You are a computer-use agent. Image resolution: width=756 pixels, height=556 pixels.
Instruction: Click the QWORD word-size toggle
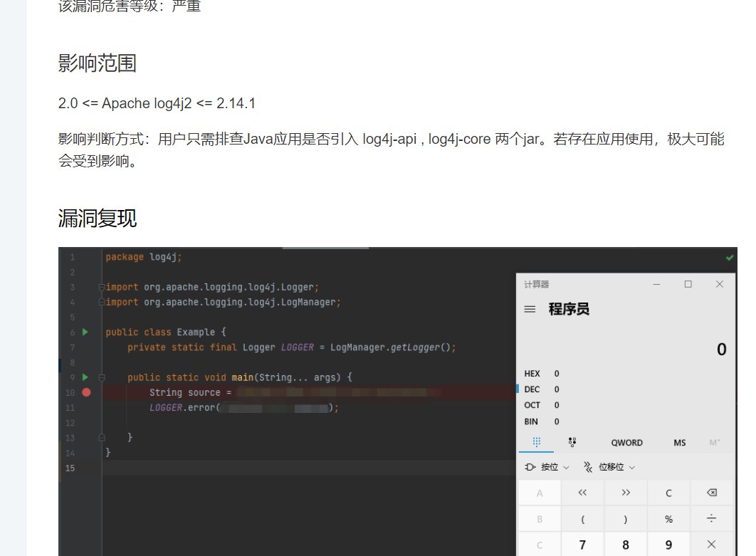[626, 443]
